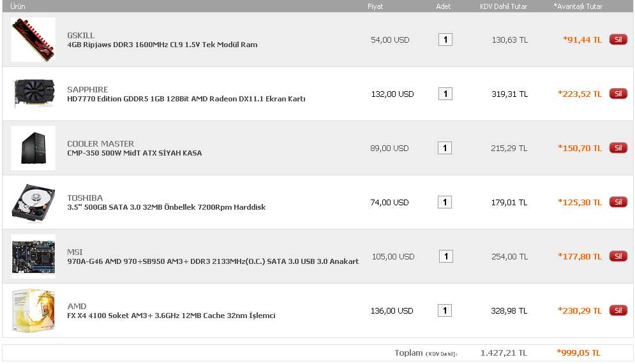635x364 pixels.
Task: Click the COOLER MASTER case picture
Action: coord(33,148)
